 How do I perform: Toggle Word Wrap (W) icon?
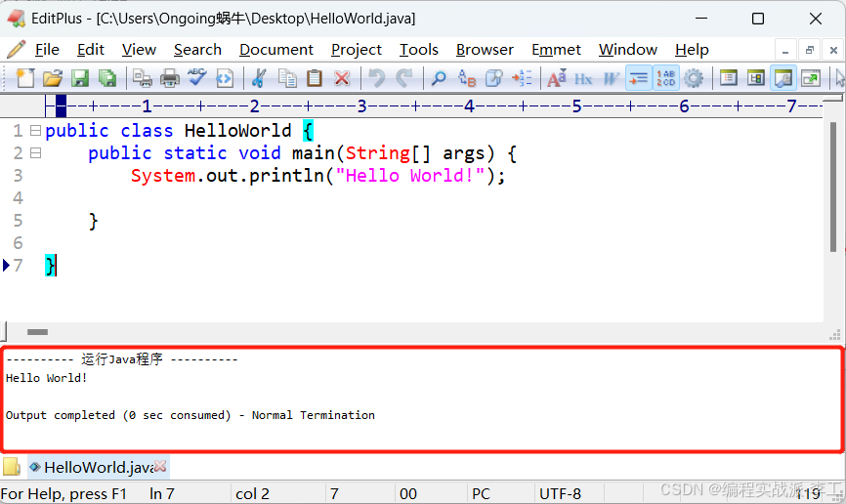[x=611, y=78]
